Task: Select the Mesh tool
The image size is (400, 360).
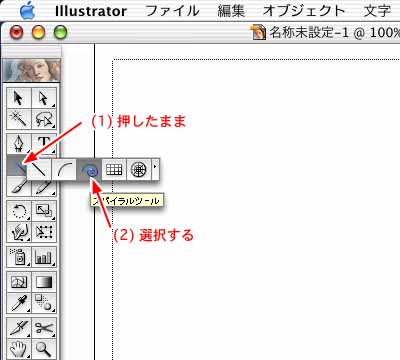Action: (x=19, y=282)
